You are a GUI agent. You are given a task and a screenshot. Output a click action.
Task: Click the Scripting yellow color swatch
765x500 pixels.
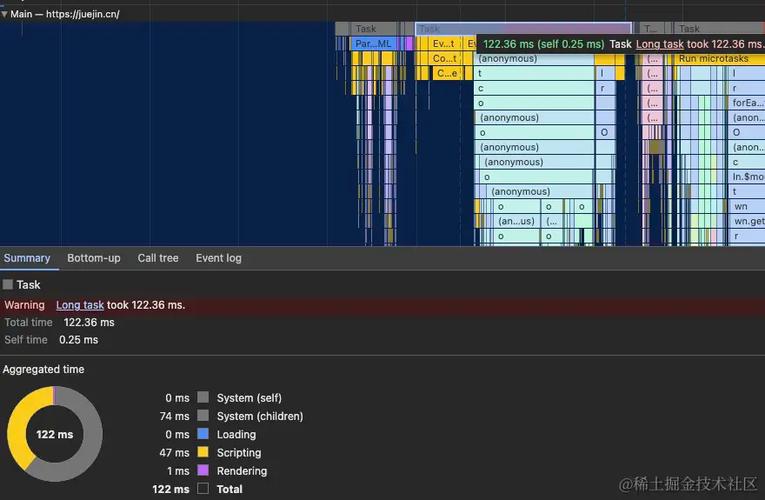(203, 452)
